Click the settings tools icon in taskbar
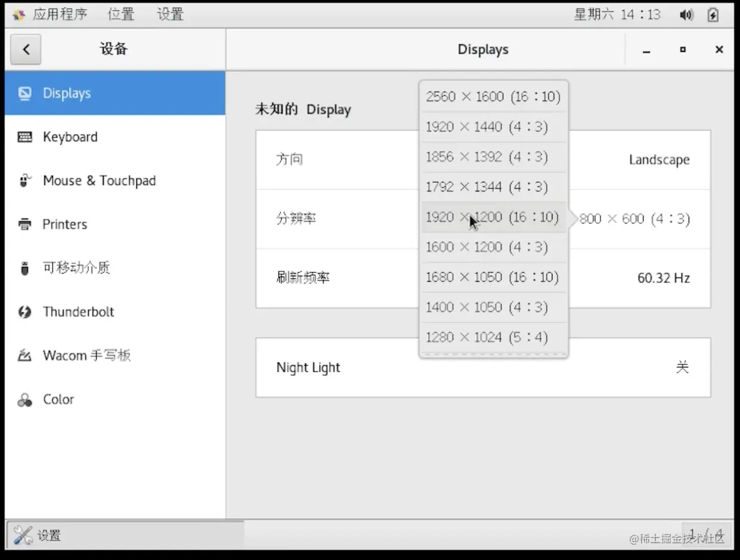The width and height of the screenshot is (740, 560). point(23,535)
